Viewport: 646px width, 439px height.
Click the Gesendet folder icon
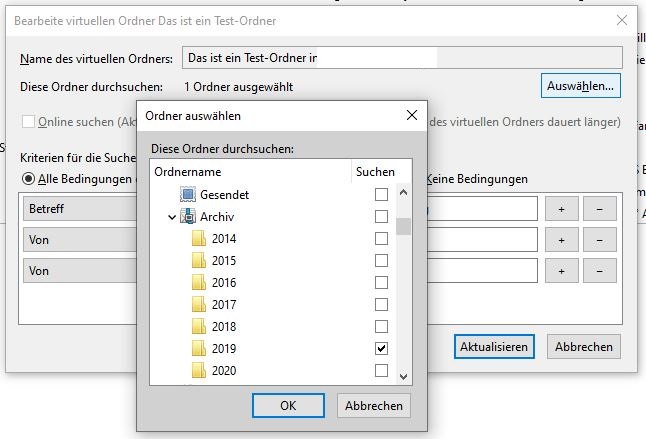click(x=188, y=194)
